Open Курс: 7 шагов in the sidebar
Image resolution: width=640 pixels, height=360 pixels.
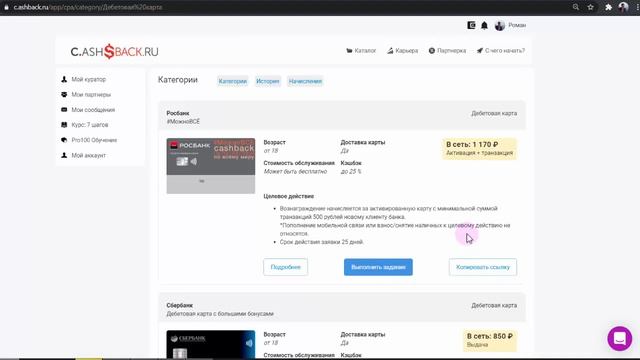(x=89, y=125)
